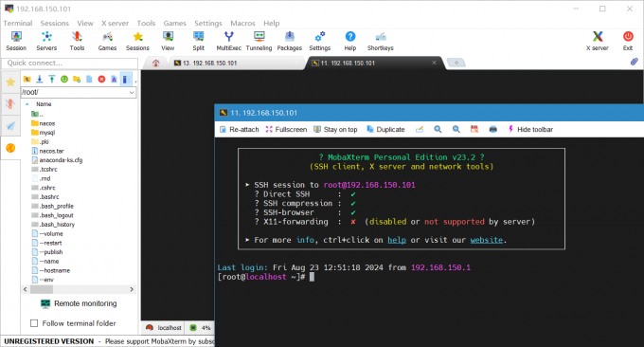This screenshot has width=644, height=347.
Task: Close the 11. 192.168.150.101 tab
Action: click(434, 63)
